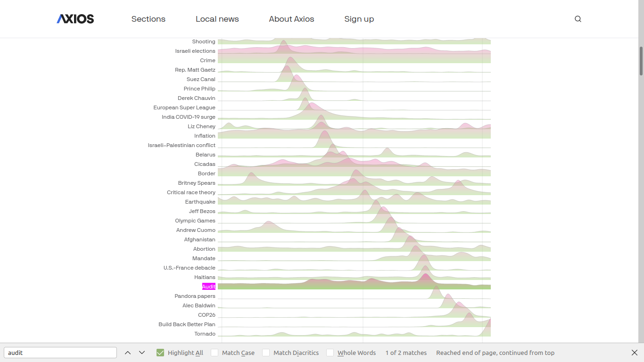Select the Israeli elections label
The width and height of the screenshot is (644, 362).
coord(195,51)
